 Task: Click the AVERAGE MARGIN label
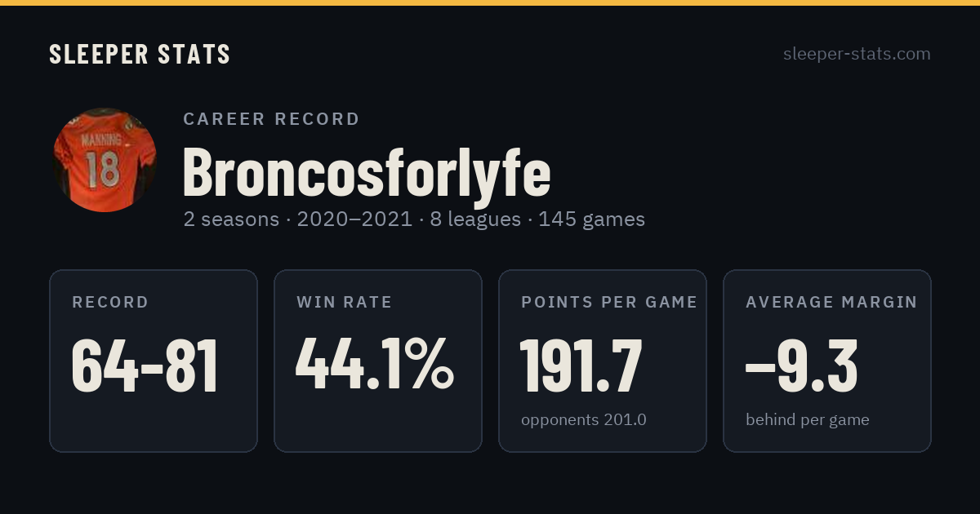[831, 302]
